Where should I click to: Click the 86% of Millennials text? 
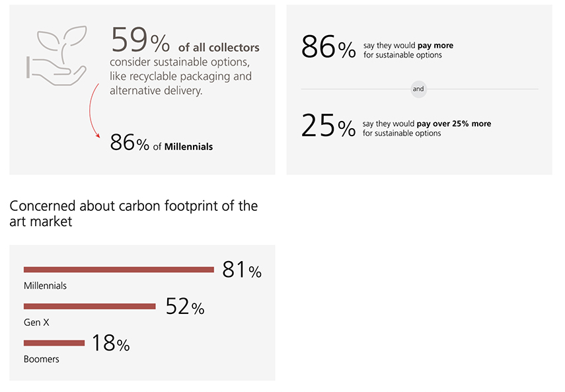pos(161,142)
